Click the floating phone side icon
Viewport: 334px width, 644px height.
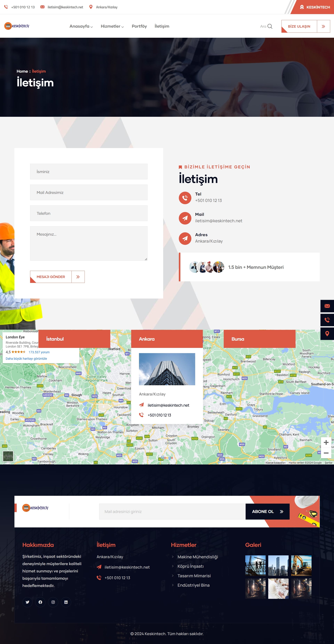click(x=327, y=320)
